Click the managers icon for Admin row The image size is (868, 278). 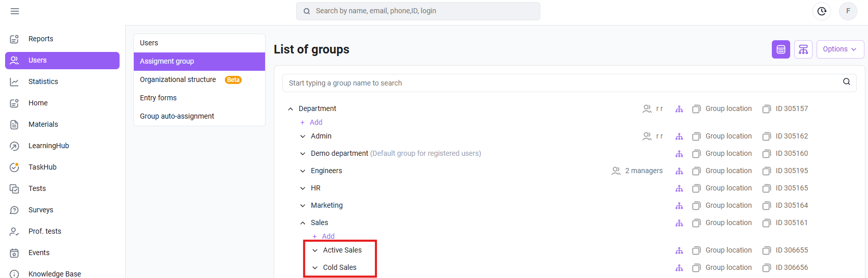tap(647, 136)
